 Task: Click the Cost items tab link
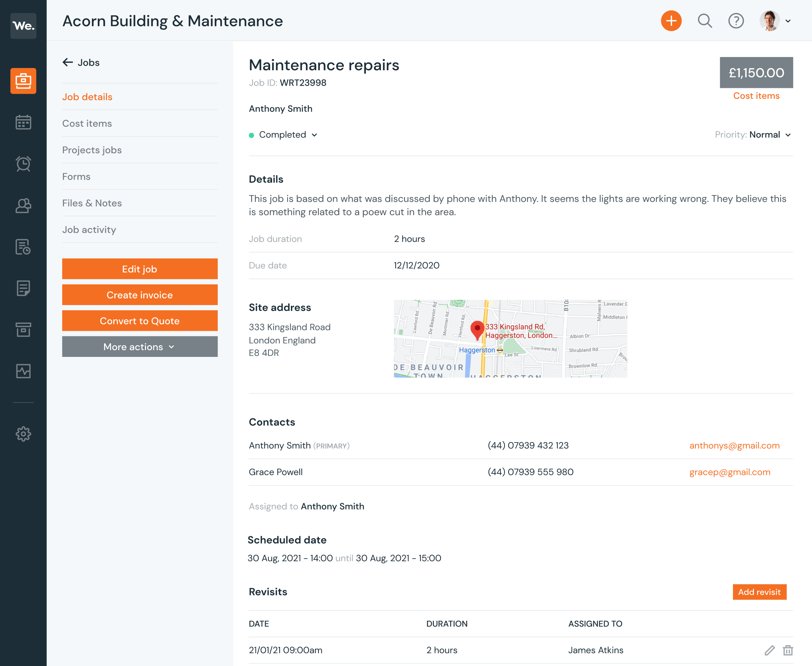(x=86, y=123)
